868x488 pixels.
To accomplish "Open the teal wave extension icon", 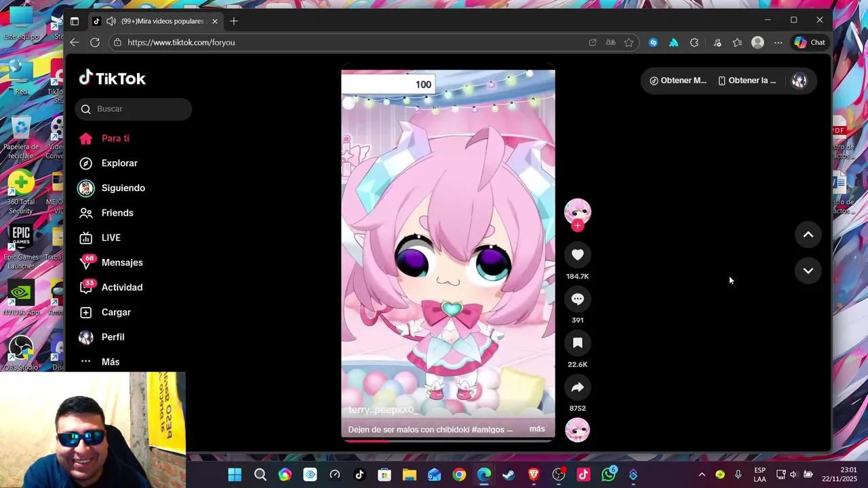I will click(673, 42).
